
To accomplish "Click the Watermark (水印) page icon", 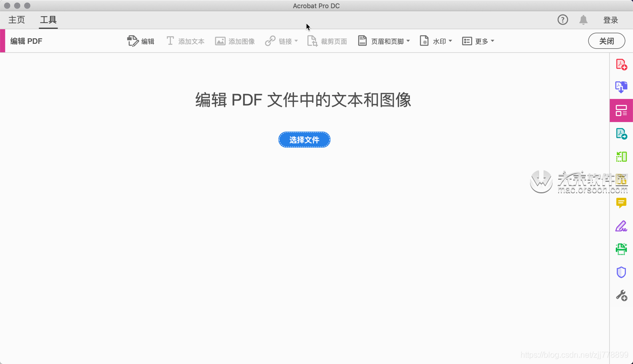I will coord(424,41).
